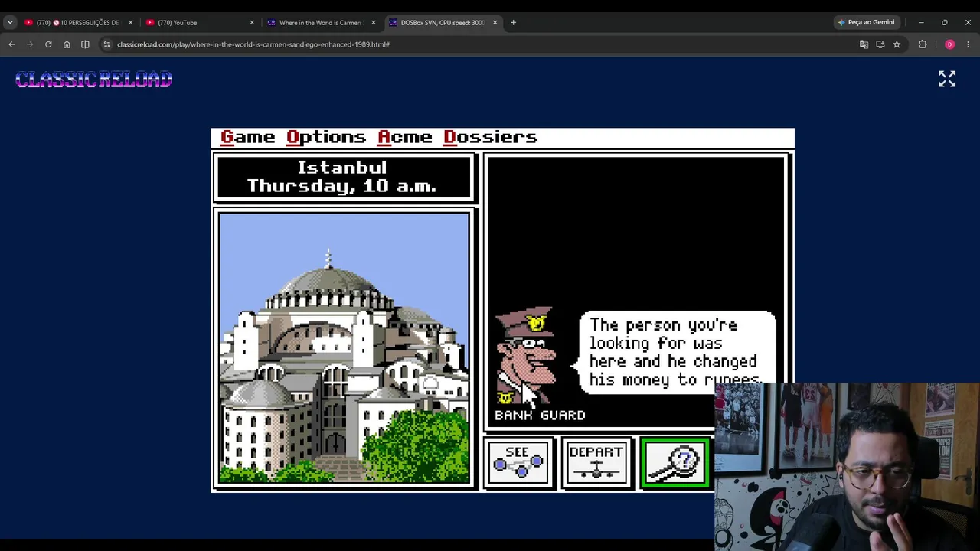
Task: Open the Dossiers menu in the game
Action: [x=491, y=137]
